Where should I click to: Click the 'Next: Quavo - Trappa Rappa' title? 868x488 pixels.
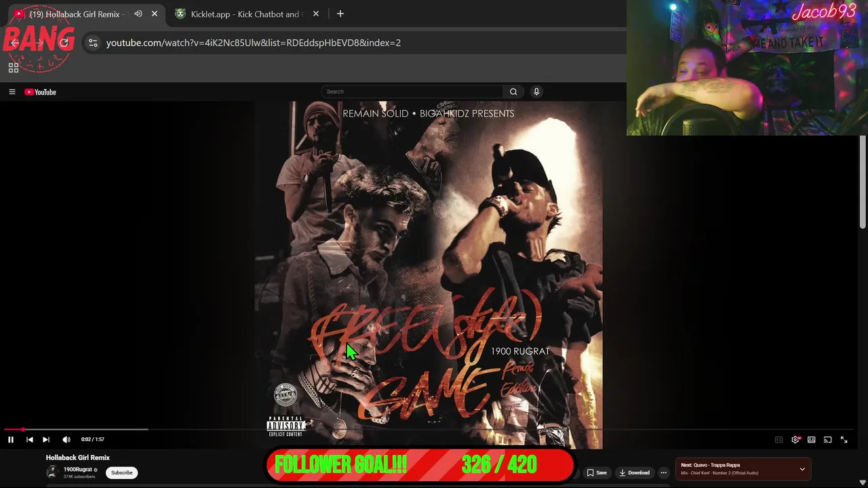[710, 465]
